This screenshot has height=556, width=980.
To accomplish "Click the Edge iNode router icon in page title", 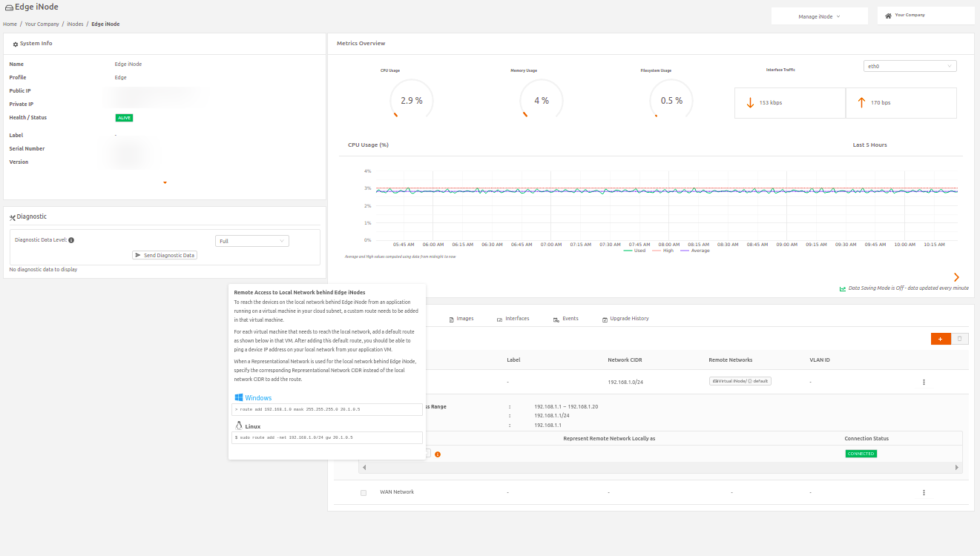I will (x=8, y=7).
